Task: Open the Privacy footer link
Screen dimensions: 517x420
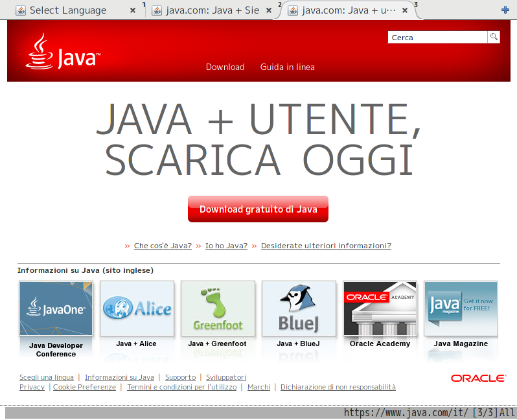Action: tap(32, 387)
